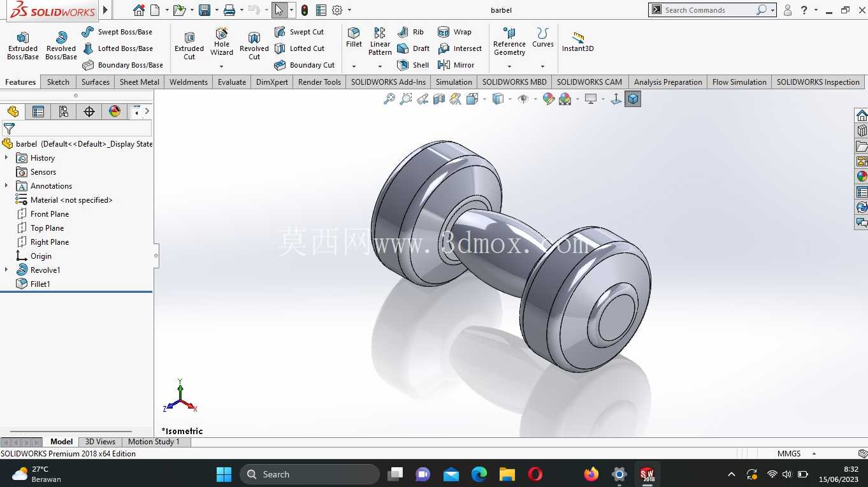
Task: Open Microsoft Edge from the taskbar
Action: [x=479, y=474]
